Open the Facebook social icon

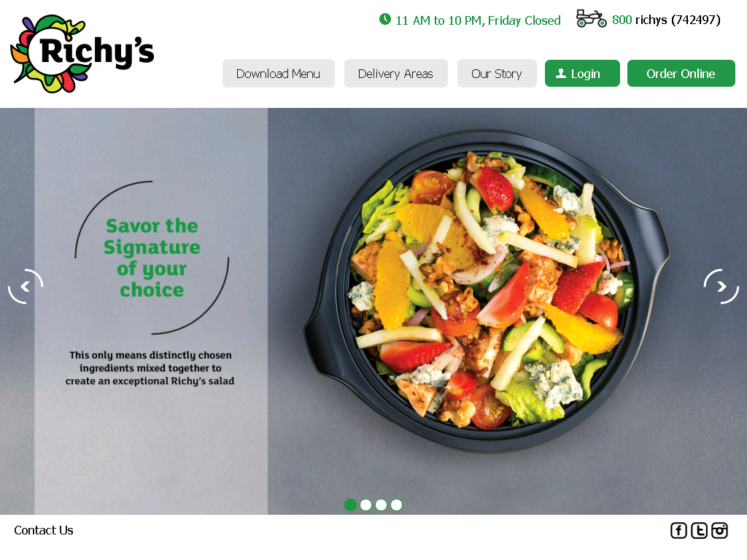point(678,530)
